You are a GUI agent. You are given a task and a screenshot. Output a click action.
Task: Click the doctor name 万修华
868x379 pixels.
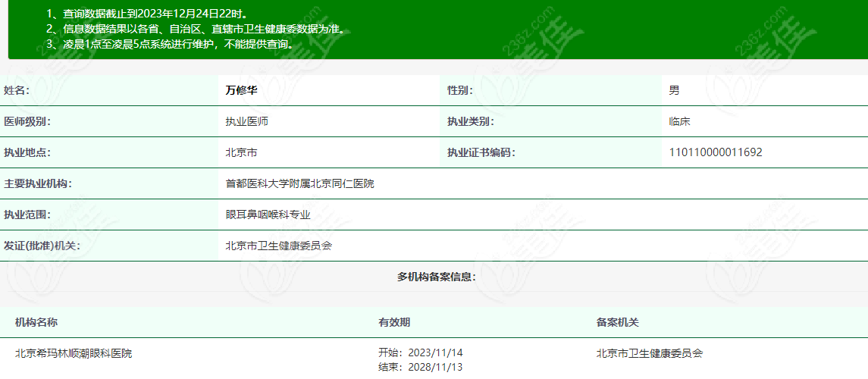[x=241, y=90]
